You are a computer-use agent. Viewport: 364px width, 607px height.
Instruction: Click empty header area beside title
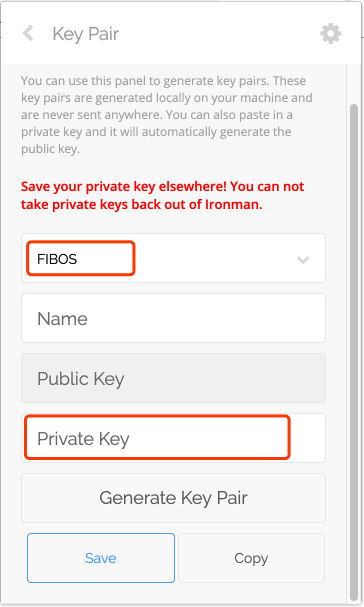219,34
